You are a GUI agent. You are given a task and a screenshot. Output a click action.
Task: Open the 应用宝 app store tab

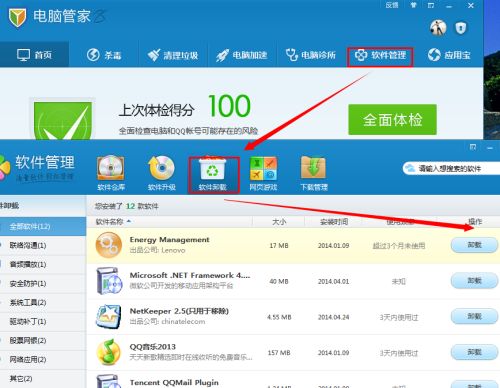click(449, 55)
